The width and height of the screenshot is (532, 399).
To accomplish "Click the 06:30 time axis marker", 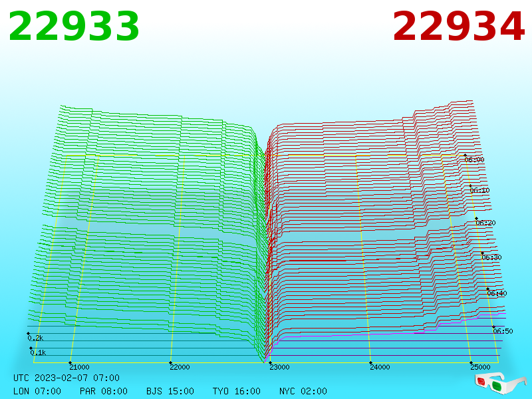I will (x=491, y=257).
